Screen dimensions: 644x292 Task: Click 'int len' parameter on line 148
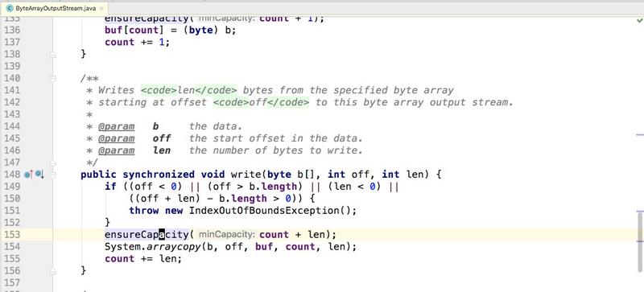403,175
